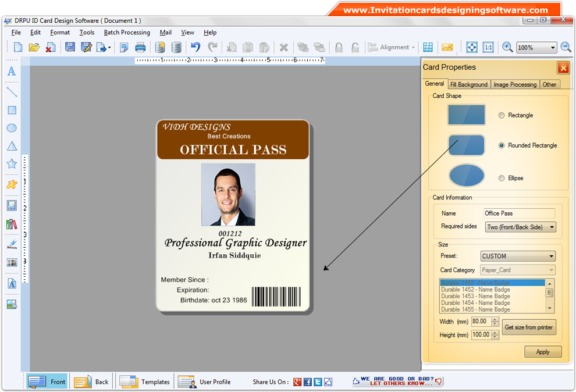This screenshot has height=392, width=576.
Task: Click the lock object icon
Action: pyautogui.click(x=339, y=47)
